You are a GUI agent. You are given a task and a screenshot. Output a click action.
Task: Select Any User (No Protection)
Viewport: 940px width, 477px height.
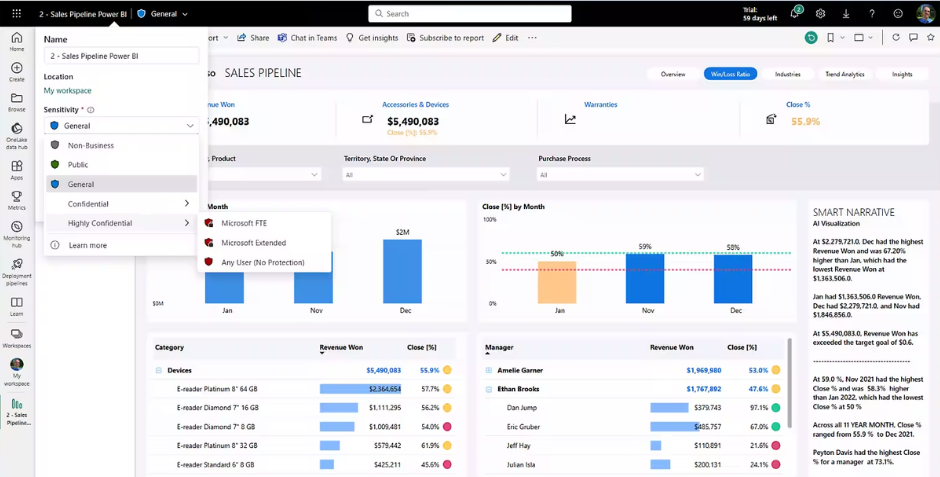point(264,262)
